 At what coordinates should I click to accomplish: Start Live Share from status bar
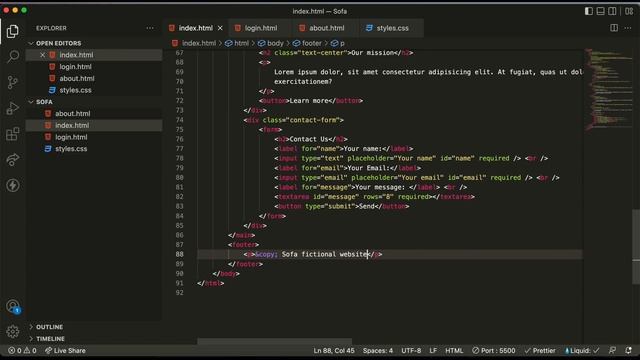(65, 351)
